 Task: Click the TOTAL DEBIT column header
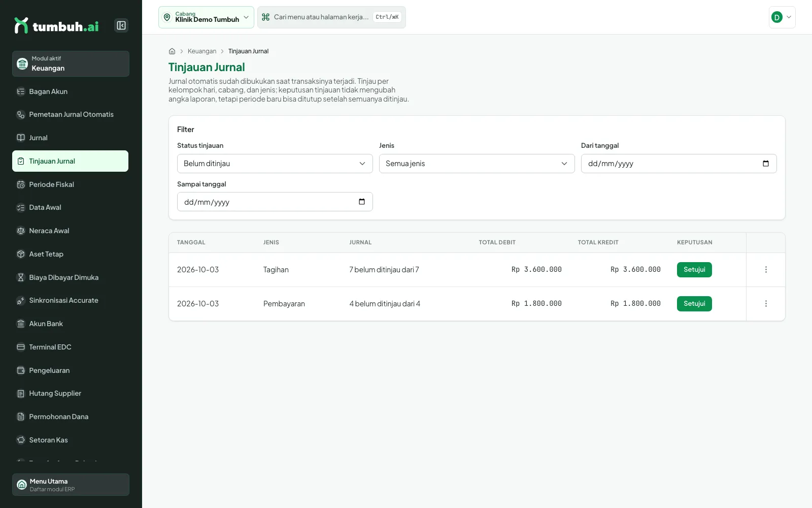point(497,242)
